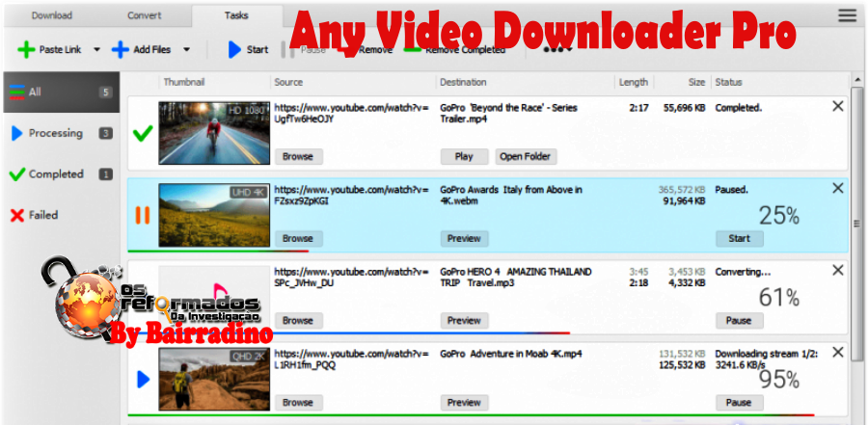Click Browse for the L1RH1fm_PQQ source
This screenshot has height=425, width=868.
click(x=298, y=402)
